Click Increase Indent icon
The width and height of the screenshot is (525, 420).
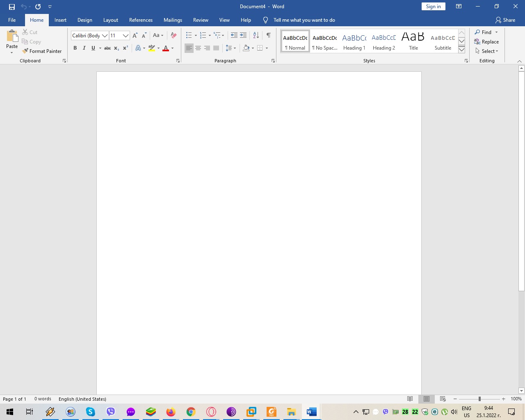[x=243, y=35]
